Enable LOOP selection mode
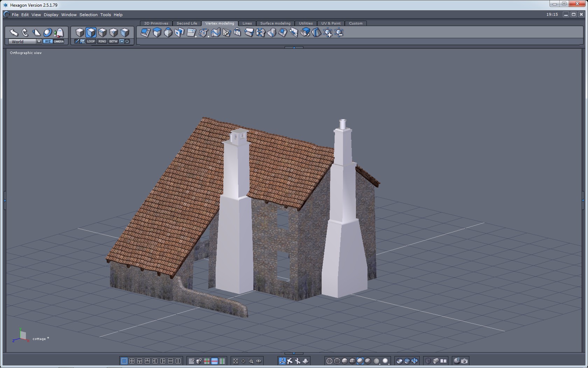Image resolution: width=588 pixels, height=368 pixels. click(91, 41)
